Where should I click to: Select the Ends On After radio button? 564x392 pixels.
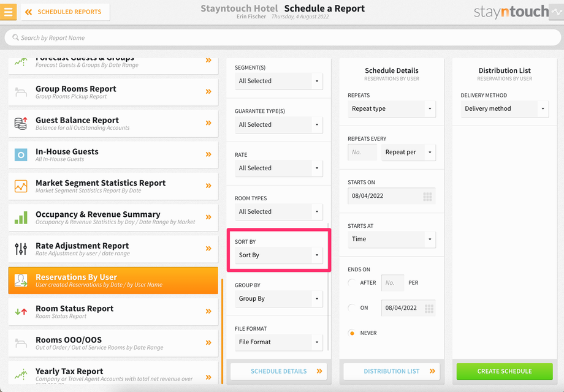[x=352, y=283]
